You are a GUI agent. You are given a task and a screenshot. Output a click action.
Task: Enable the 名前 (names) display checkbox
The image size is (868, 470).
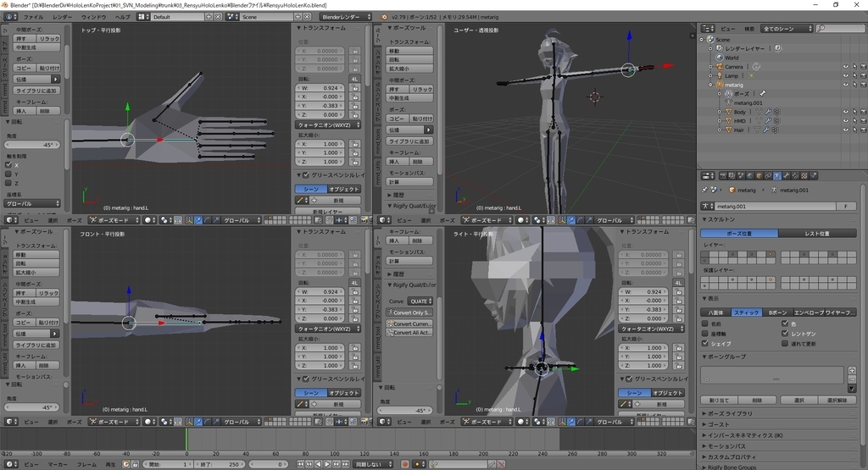705,323
